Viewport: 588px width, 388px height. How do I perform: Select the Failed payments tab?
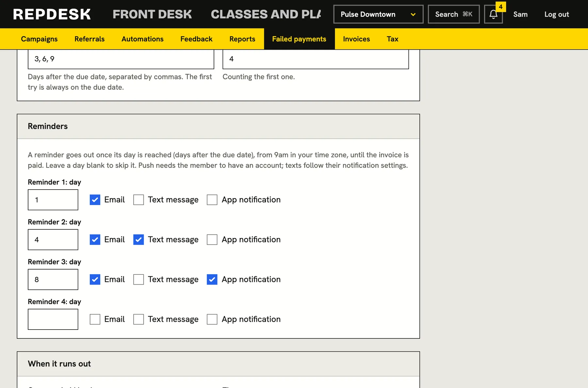coord(299,39)
